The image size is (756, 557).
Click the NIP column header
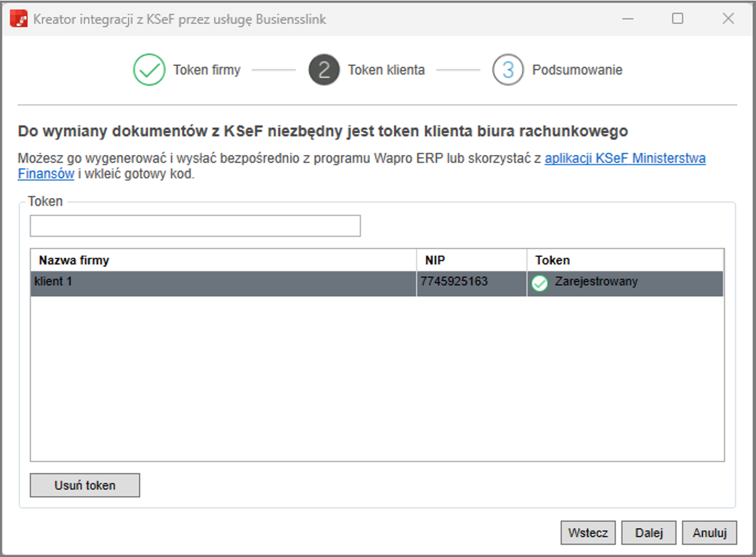tap(435, 260)
